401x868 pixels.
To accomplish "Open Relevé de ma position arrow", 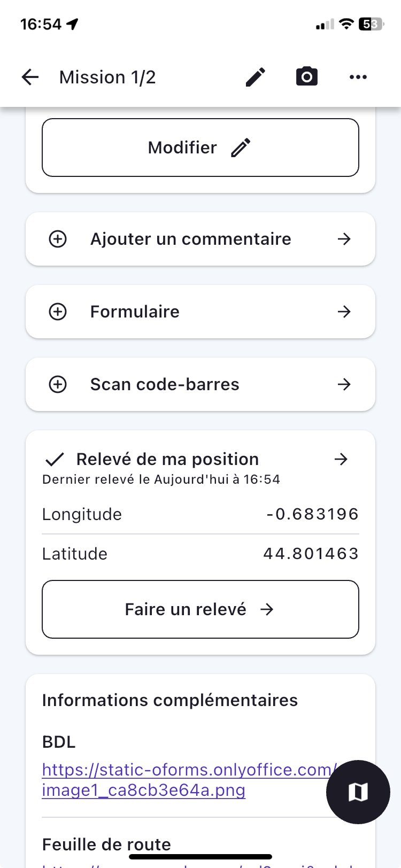I will pos(341,459).
